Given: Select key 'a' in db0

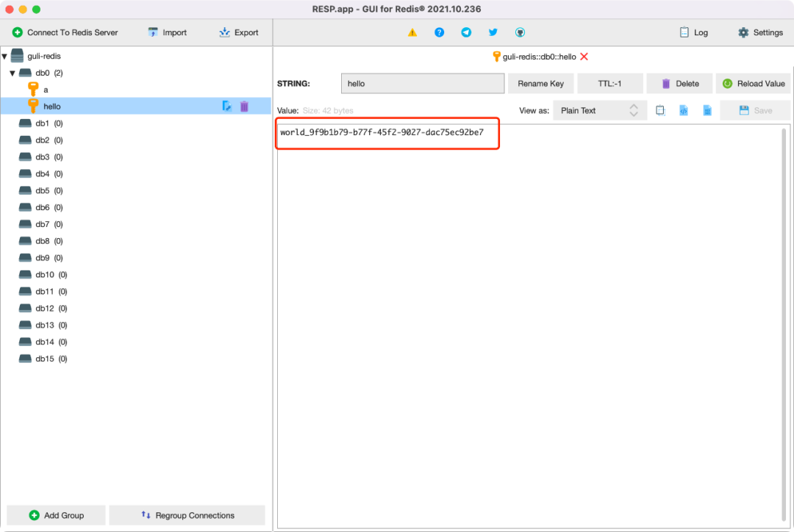Looking at the screenshot, I should (46, 90).
